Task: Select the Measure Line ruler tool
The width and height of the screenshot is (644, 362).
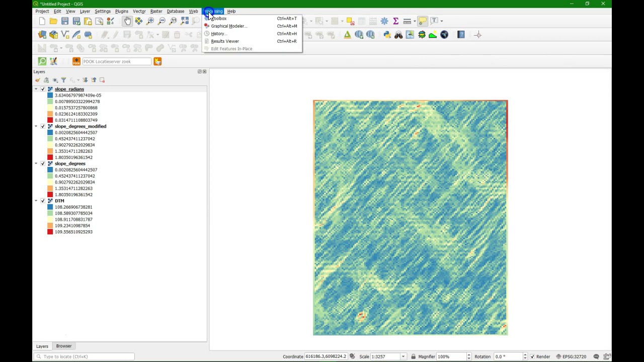Action: coord(407,21)
